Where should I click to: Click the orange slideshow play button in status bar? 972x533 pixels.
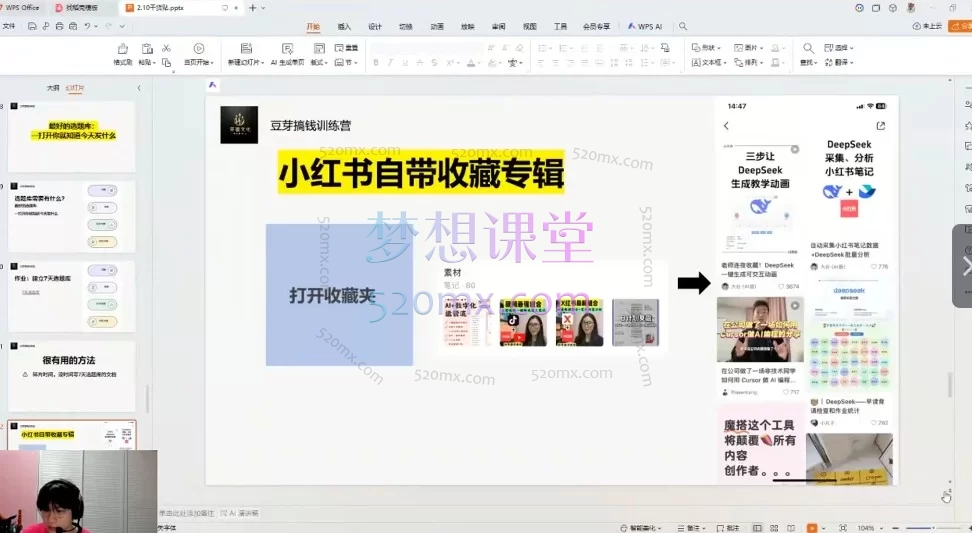(x=811, y=528)
